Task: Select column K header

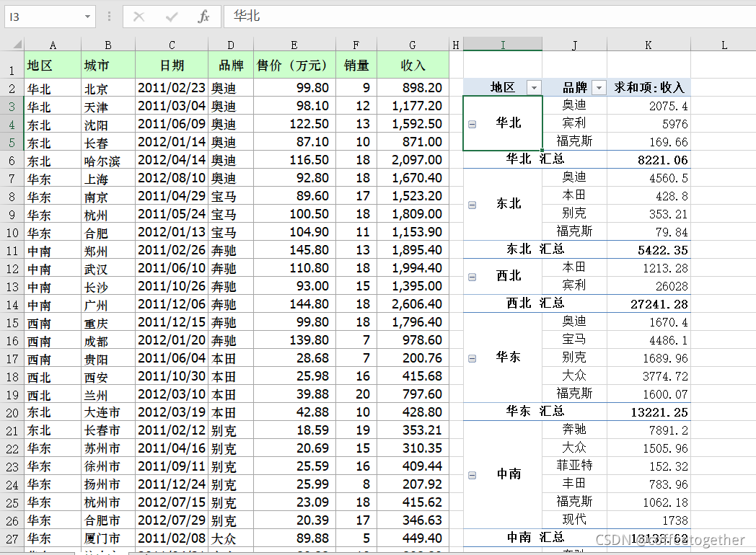Action: pyautogui.click(x=649, y=45)
